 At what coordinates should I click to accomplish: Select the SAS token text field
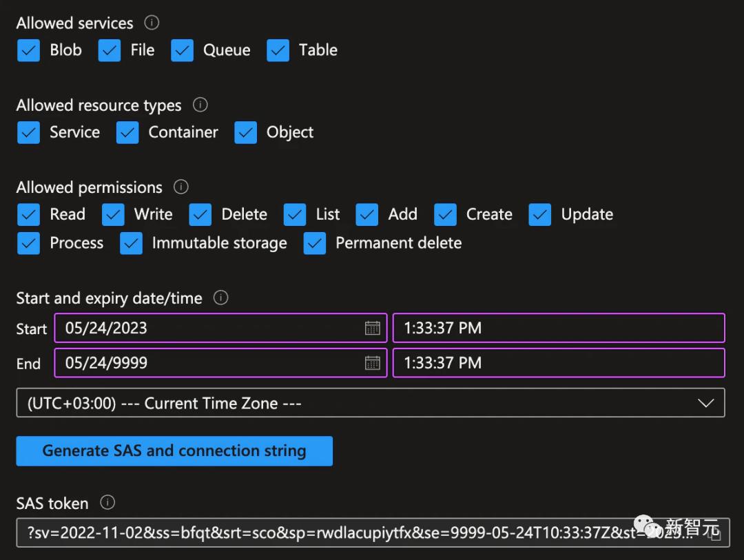344,532
